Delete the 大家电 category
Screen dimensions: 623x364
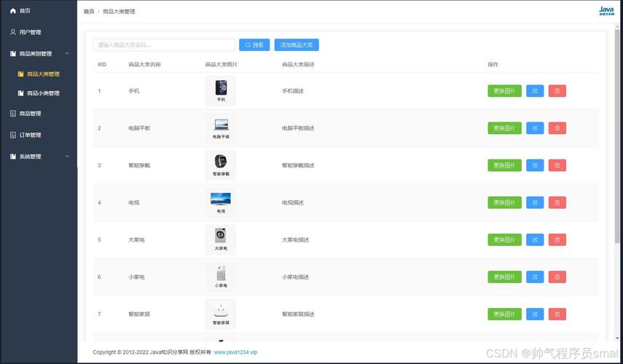(557, 240)
